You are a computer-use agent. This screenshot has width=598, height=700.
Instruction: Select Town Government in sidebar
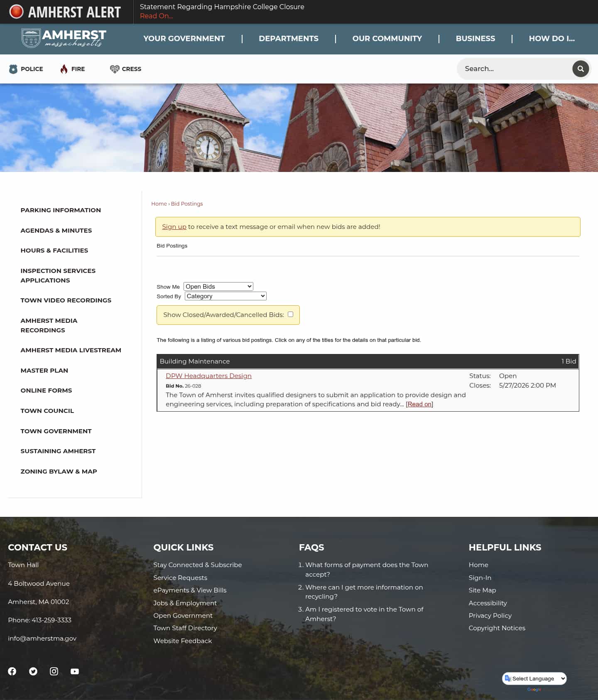[x=56, y=431]
